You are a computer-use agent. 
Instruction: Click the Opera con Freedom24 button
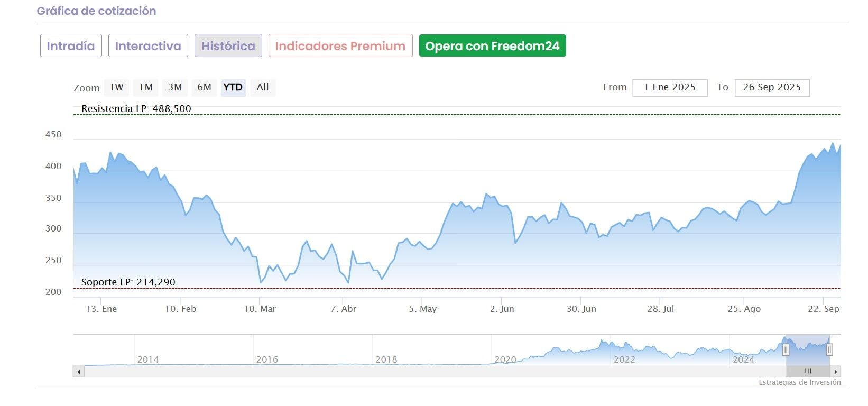tap(492, 46)
